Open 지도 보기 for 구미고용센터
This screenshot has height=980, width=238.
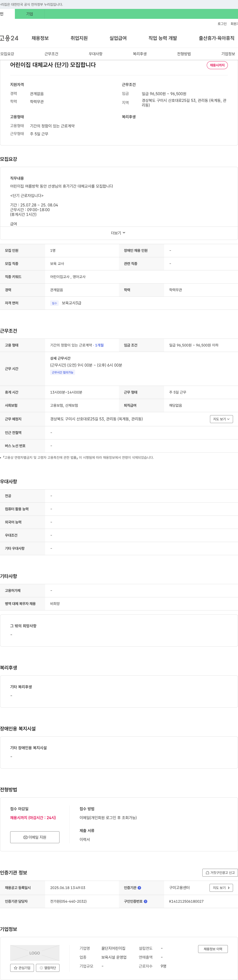(x=221, y=888)
